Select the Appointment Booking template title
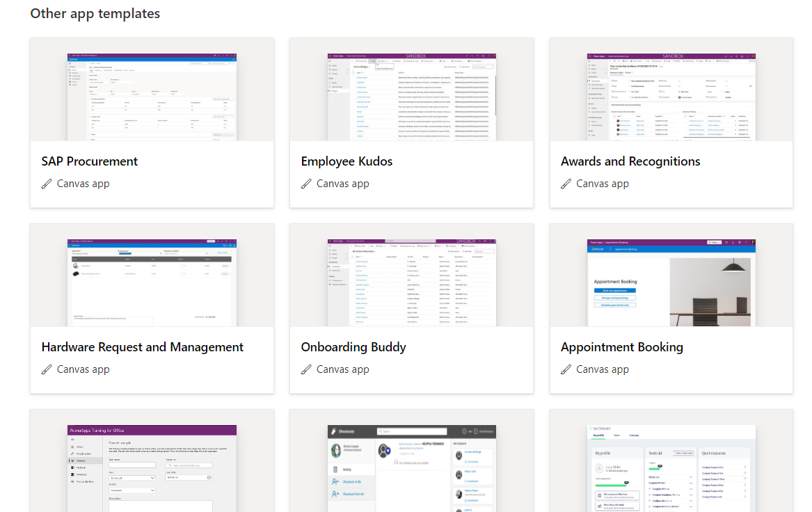Image resolution: width=812 pixels, height=512 pixels. click(x=622, y=347)
